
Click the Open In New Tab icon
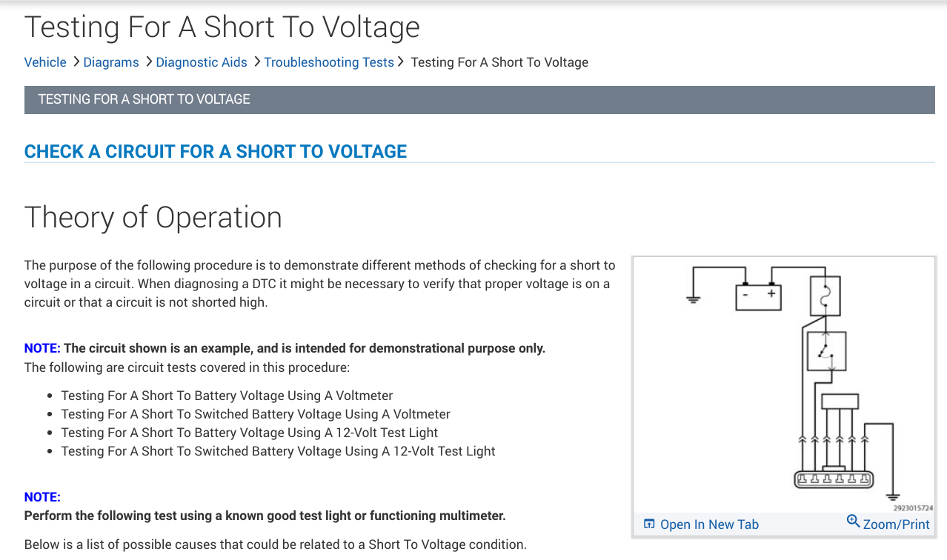649,524
